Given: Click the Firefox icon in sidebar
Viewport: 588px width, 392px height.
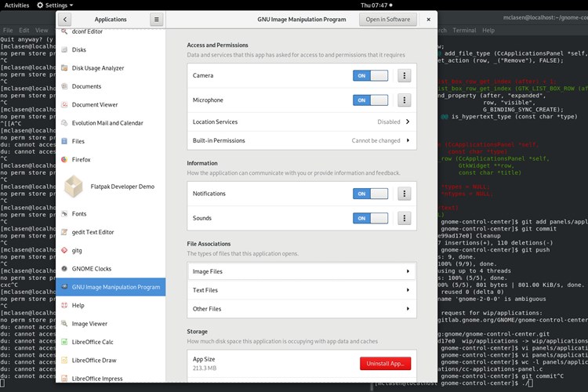Looking at the screenshot, I should (64, 159).
